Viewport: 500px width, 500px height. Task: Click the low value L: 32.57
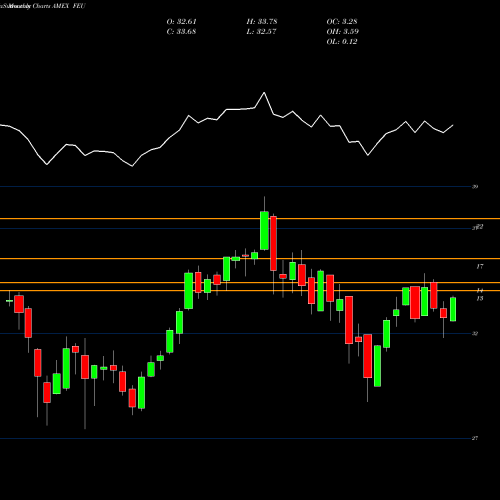pyautogui.click(x=262, y=32)
